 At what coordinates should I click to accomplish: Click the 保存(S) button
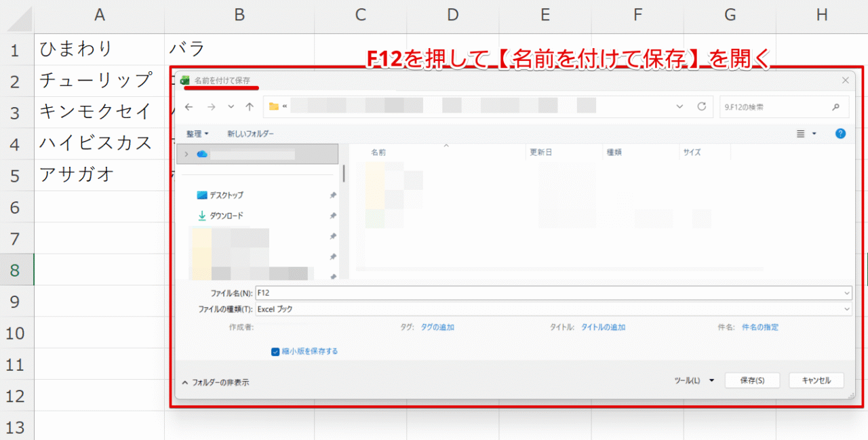752,380
